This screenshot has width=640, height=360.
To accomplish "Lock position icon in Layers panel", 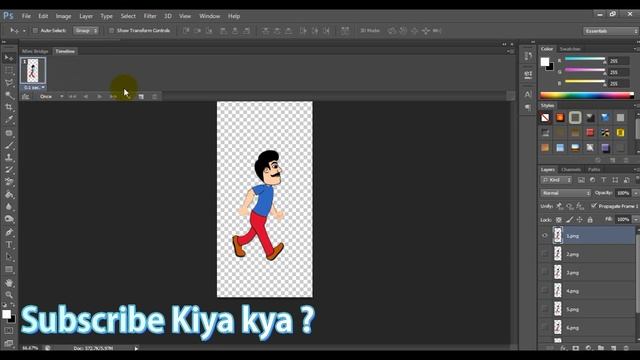I will [x=580, y=220].
